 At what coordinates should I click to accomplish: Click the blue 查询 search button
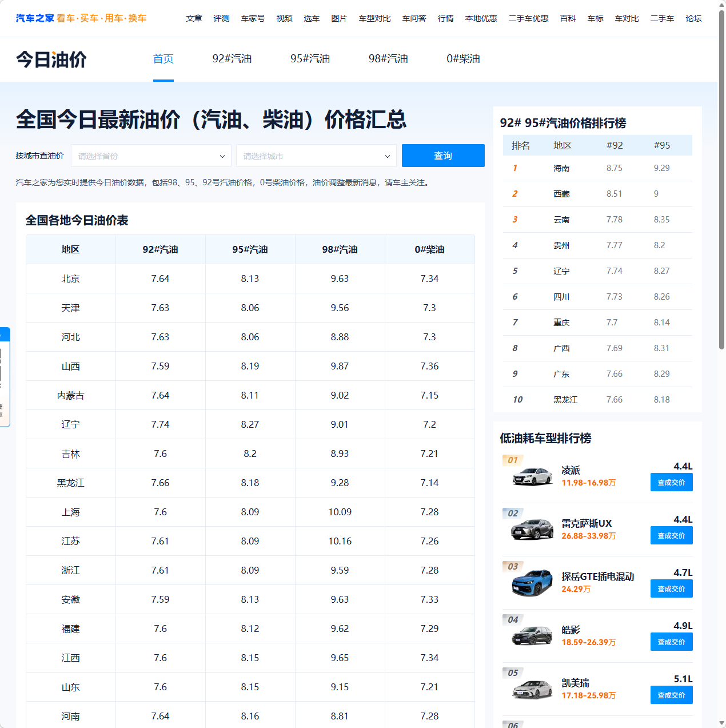(443, 156)
